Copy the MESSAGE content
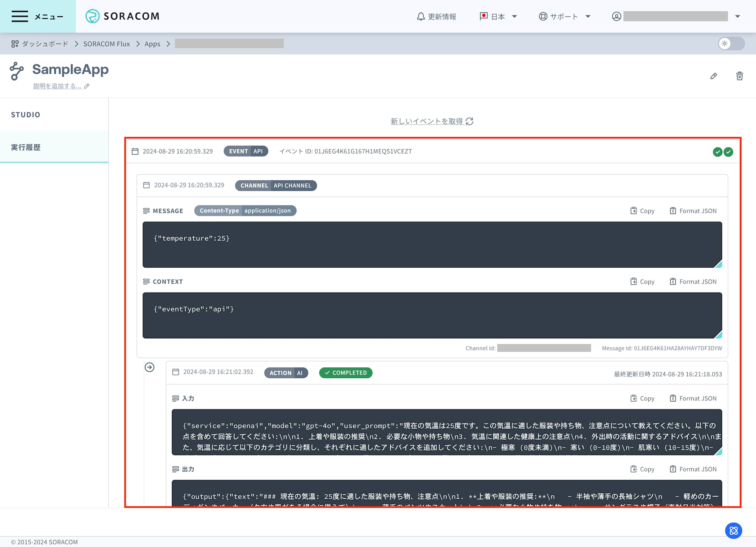 pyautogui.click(x=642, y=211)
